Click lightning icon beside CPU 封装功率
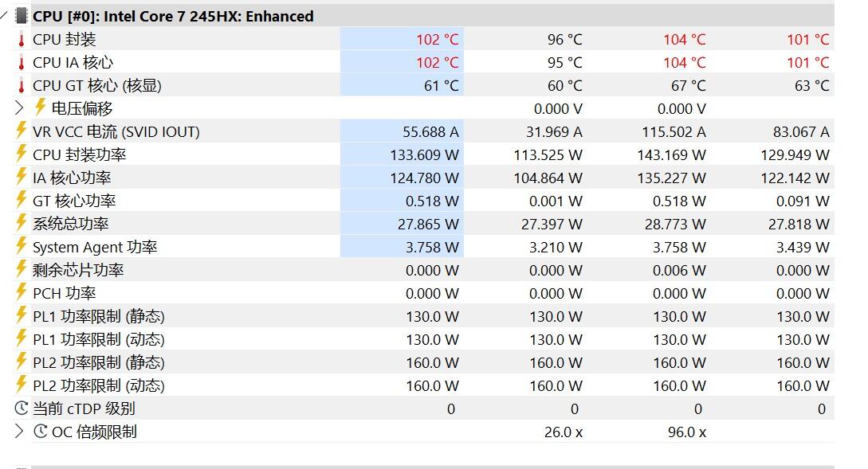Image resolution: width=868 pixels, height=469 pixels. (21, 153)
